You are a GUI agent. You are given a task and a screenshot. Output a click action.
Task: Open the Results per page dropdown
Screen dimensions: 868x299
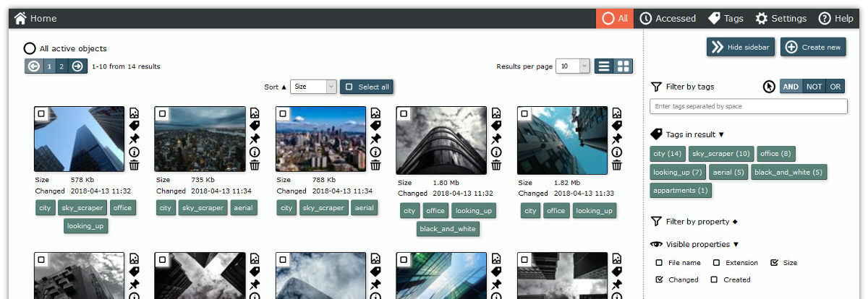[574, 66]
